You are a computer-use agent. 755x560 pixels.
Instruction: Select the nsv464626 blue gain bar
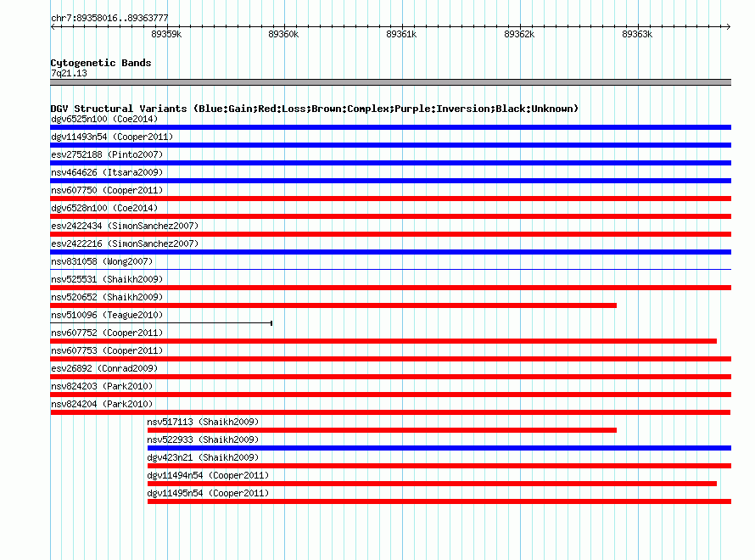point(390,181)
